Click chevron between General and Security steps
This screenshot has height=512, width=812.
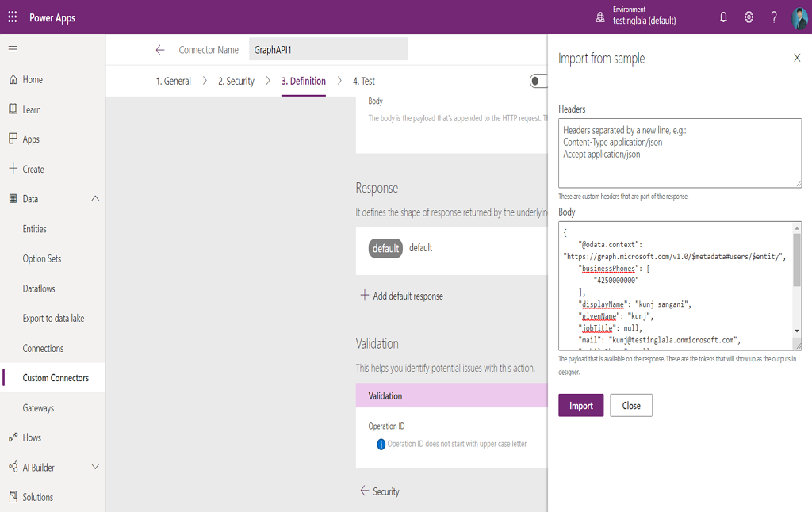point(205,80)
